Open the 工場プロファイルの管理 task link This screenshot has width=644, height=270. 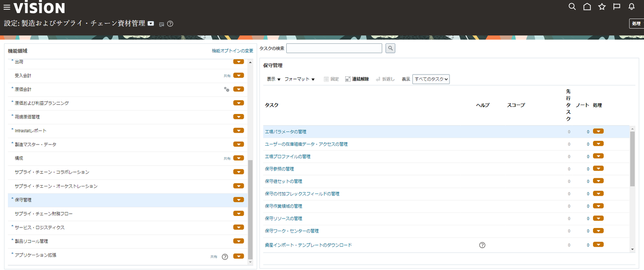click(x=288, y=157)
